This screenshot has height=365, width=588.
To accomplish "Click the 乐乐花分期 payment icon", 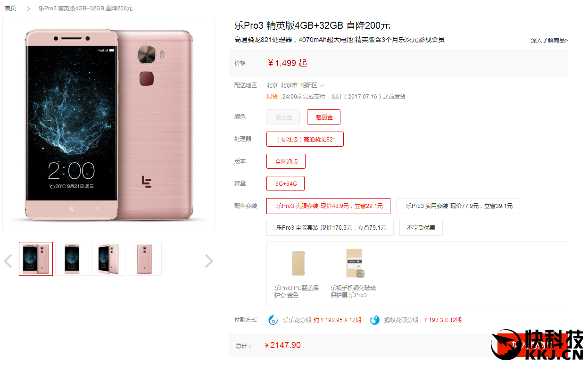I will [x=273, y=320].
